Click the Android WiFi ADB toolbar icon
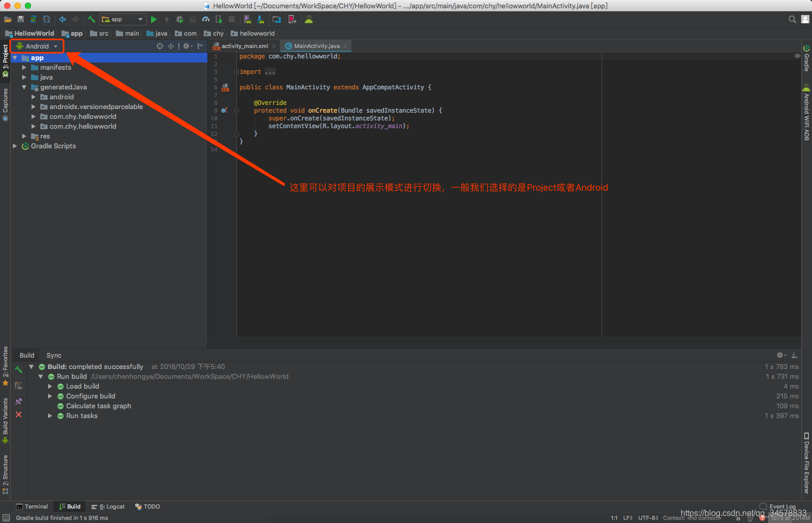 click(x=309, y=20)
